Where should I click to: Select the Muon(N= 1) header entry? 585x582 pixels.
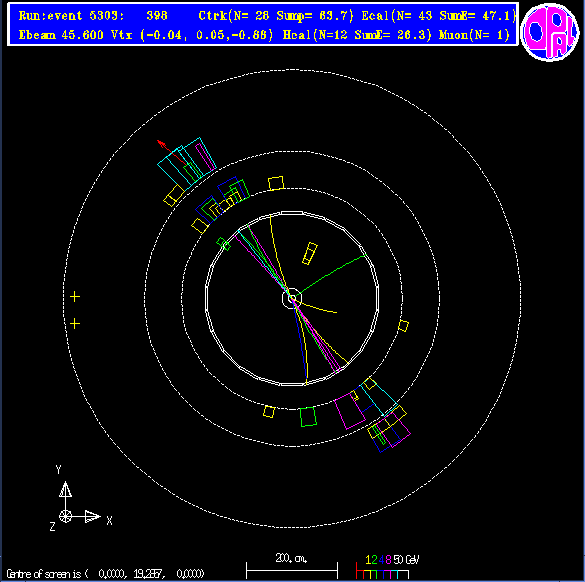pos(474,35)
